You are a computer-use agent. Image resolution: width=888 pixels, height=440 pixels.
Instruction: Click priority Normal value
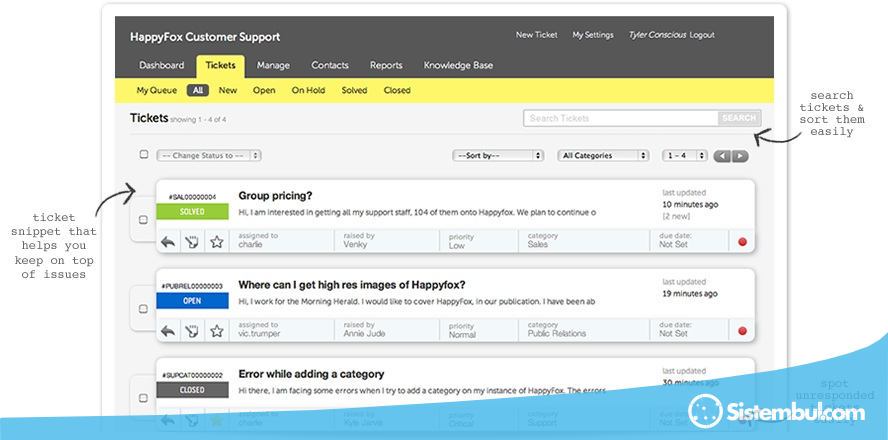(x=462, y=335)
